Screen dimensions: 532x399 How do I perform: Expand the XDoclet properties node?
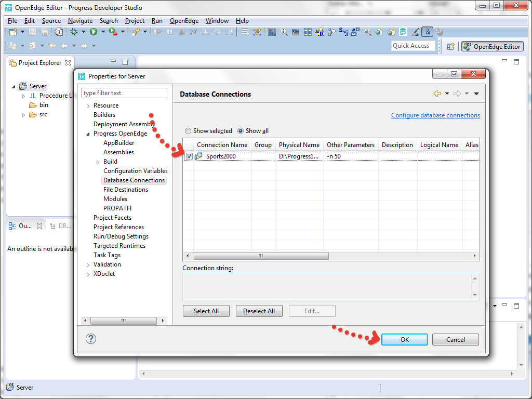click(x=88, y=274)
